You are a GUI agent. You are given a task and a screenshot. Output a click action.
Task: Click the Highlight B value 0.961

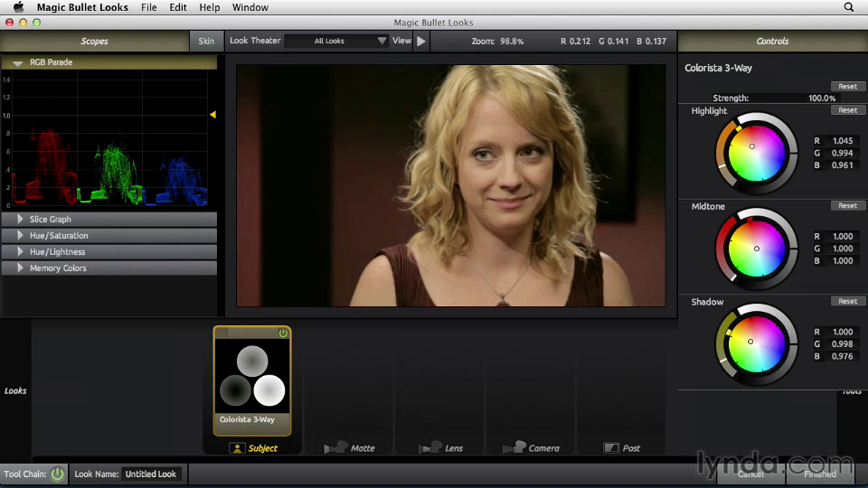[x=843, y=164]
